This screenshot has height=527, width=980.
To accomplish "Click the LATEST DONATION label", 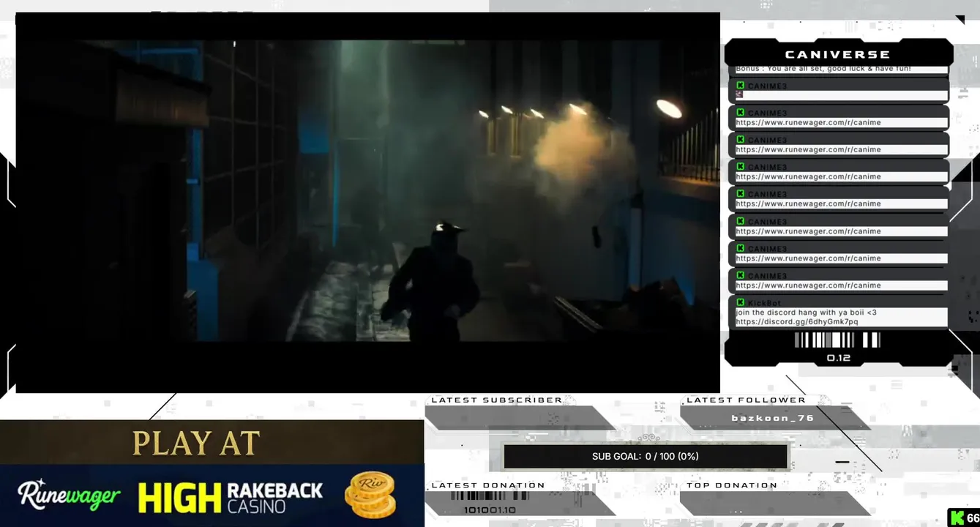I will (x=488, y=485).
